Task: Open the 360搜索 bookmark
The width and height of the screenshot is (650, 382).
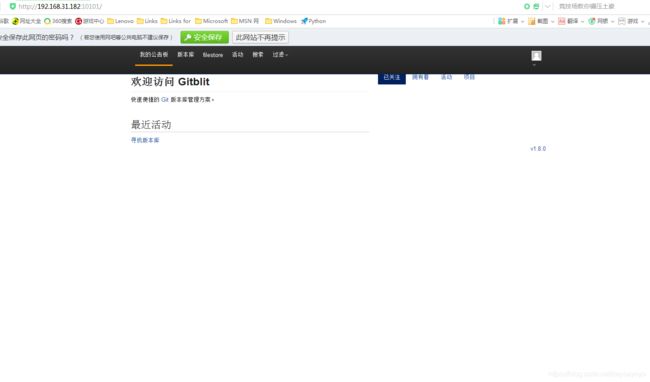Action: click(x=58, y=21)
